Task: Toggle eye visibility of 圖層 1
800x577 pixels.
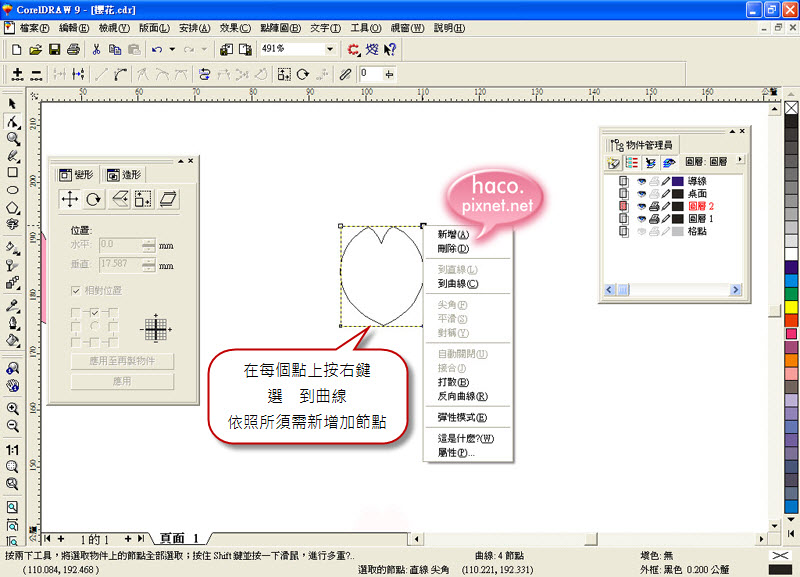Action: [641, 219]
